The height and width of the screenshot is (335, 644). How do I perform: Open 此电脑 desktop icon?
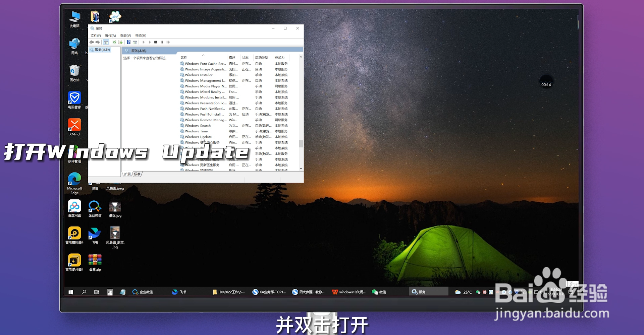click(74, 19)
